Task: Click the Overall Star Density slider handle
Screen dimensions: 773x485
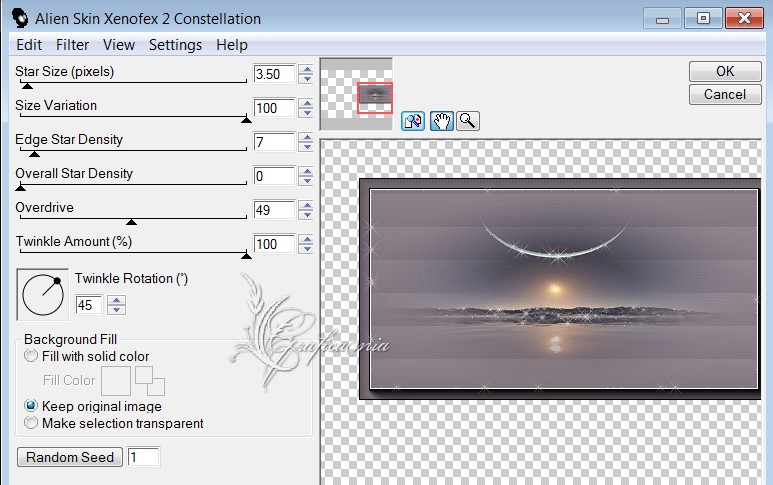Action: point(20,188)
